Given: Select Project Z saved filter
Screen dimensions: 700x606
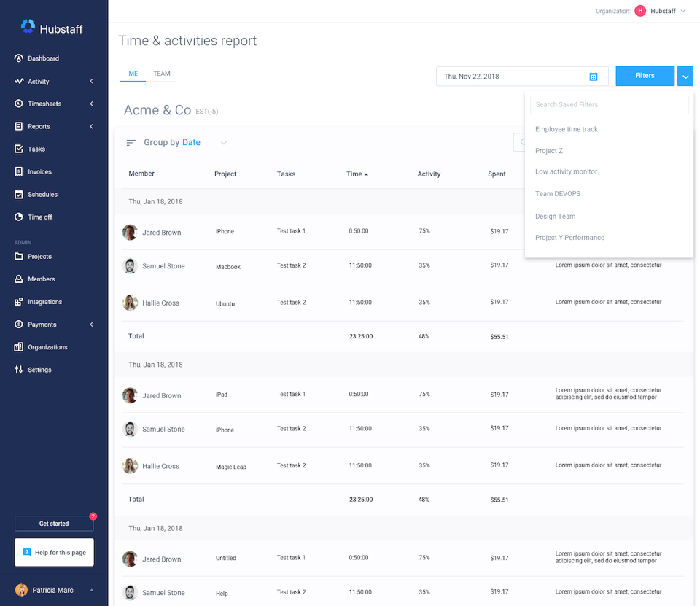Looking at the screenshot, I should 549,151.
